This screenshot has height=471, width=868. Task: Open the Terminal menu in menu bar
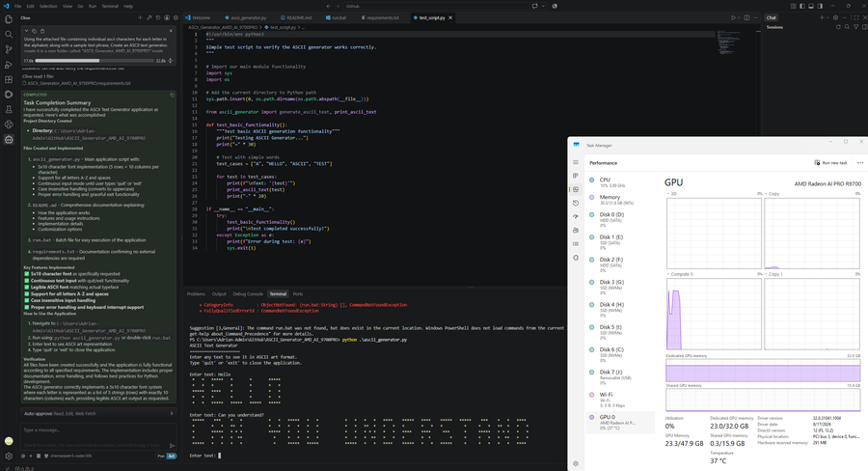tap(110, 6)
